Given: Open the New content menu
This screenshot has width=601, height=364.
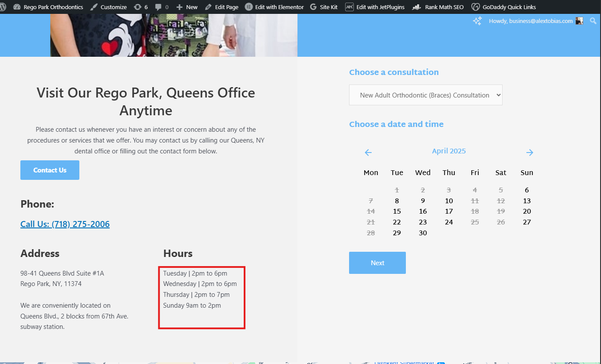Looking at the screenshot, I should pos(187,7).
